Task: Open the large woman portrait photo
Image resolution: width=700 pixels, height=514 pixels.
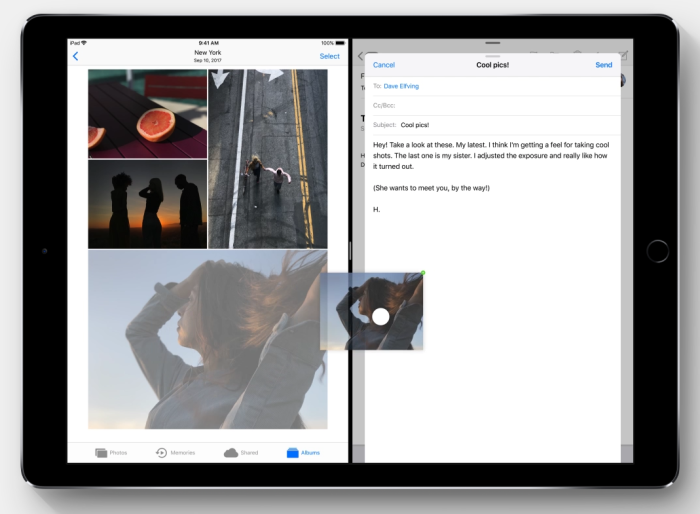Action: point(208,339)
